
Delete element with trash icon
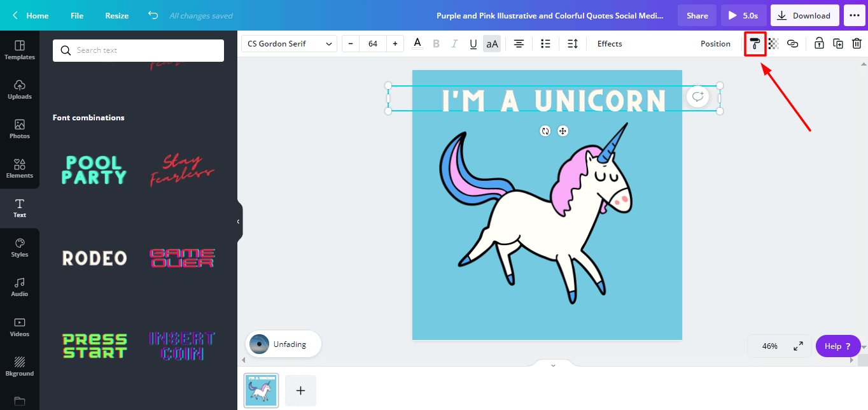click(x=857, y=44)
